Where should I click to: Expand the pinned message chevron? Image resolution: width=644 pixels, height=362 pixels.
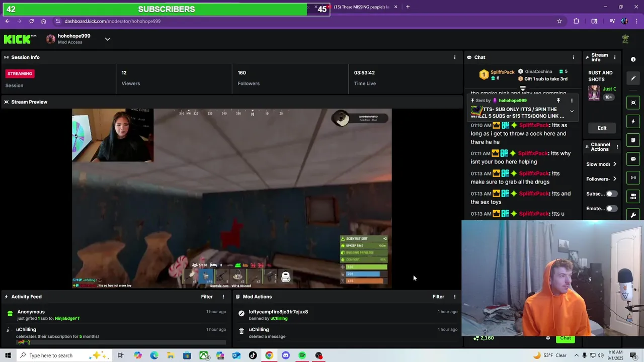(x=572, y=112)
